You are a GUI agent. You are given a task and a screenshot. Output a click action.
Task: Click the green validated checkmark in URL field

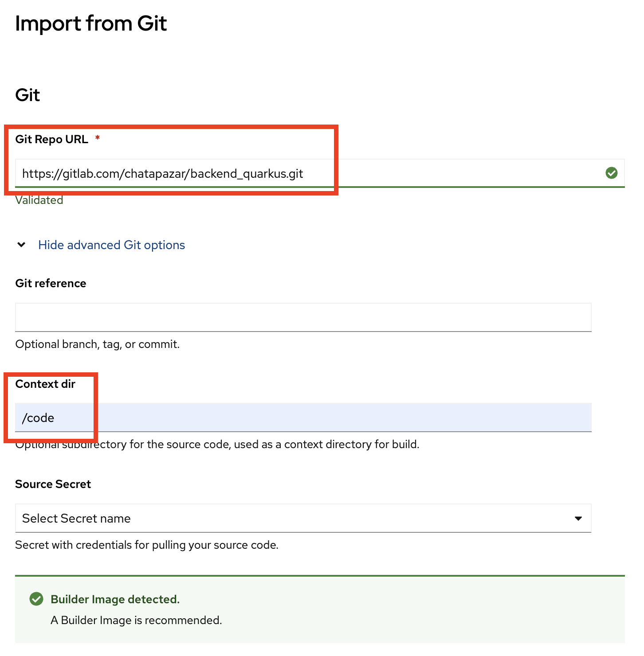tap(612, 173)
